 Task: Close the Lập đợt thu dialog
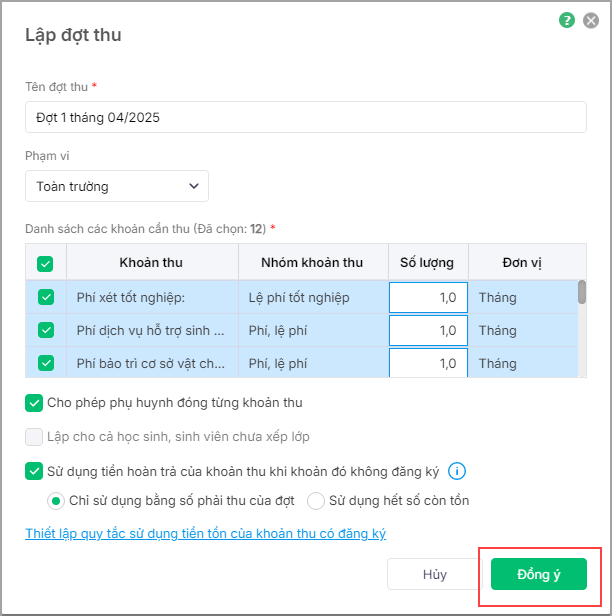pyautogui.click(x=591, y=19)
